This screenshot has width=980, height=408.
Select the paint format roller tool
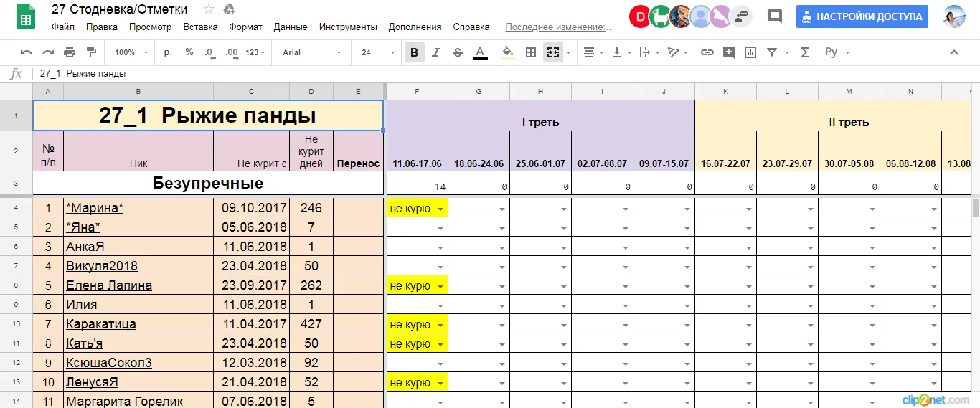91,52
